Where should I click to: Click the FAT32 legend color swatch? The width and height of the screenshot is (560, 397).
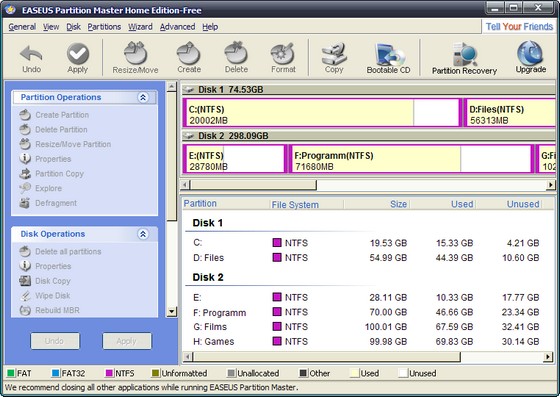[56, 373]
